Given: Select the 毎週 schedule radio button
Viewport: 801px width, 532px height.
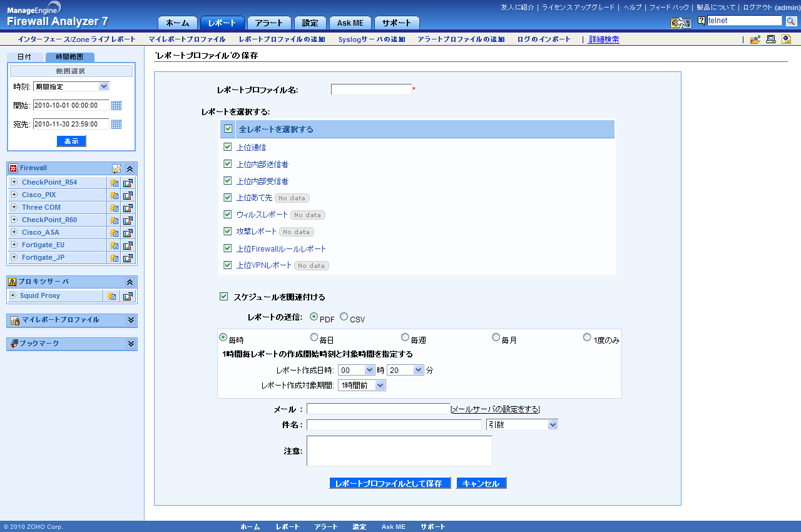Looking at the screenshot, I should pyautogui.click(x=406, y=337).
